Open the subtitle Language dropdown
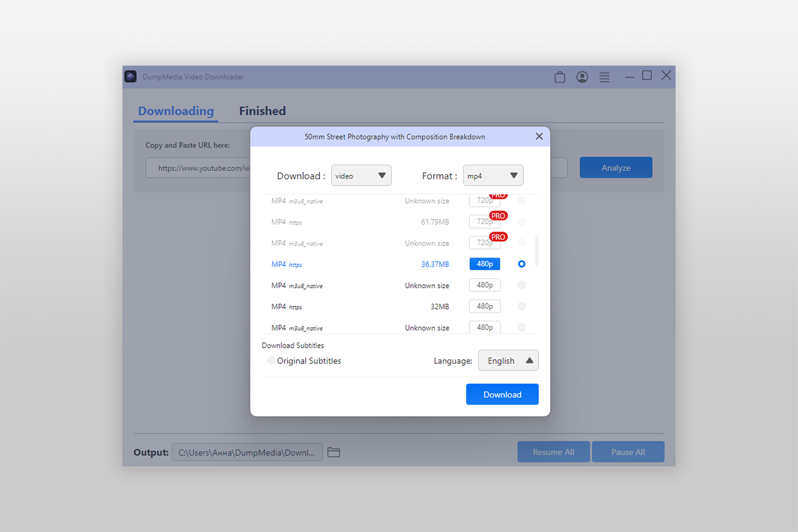 pos(508,360)
